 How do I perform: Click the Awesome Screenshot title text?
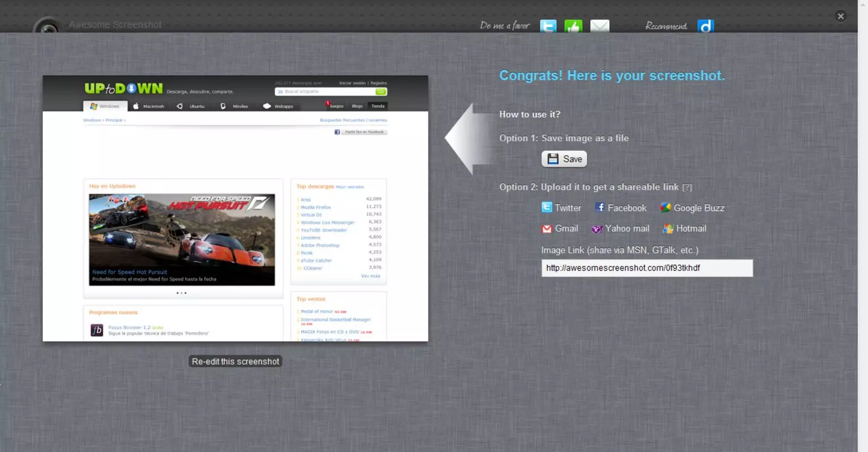point(115,25)
